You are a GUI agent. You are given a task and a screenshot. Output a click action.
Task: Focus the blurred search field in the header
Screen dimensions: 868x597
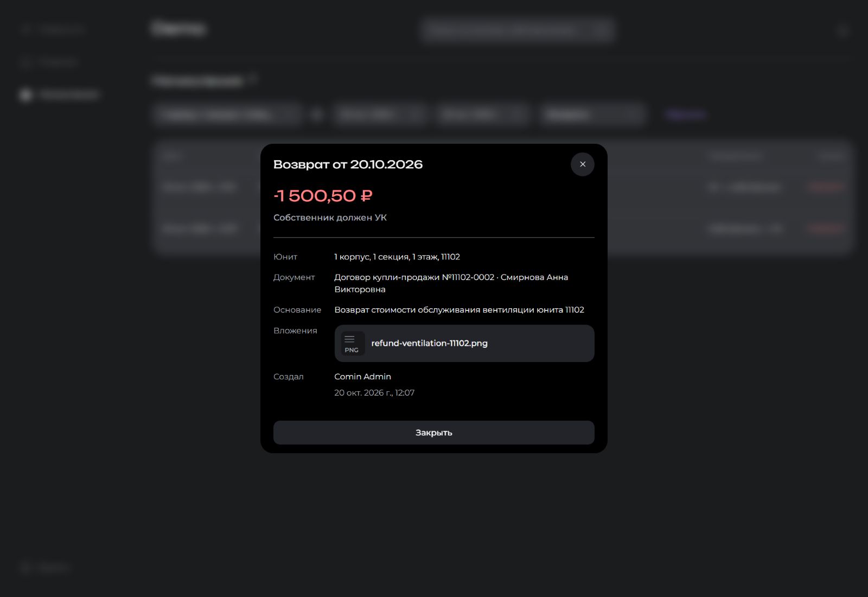point(518,30)
